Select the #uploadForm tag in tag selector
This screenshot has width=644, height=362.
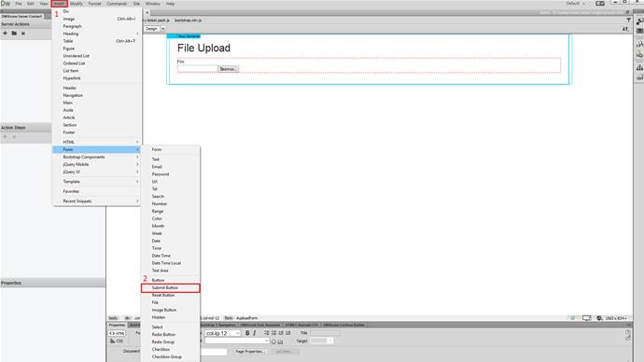(246, 318)
